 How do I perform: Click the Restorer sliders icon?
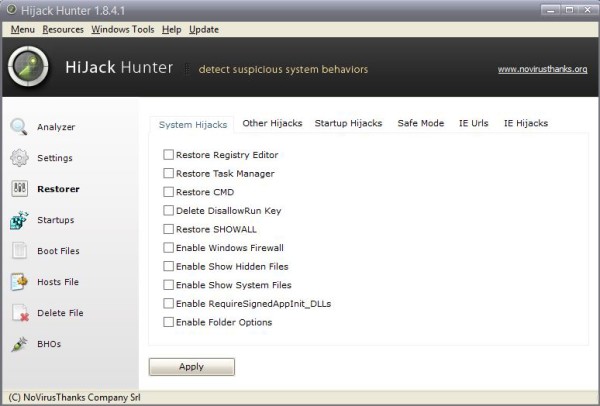pyautogui.click(x=19, y=189)
